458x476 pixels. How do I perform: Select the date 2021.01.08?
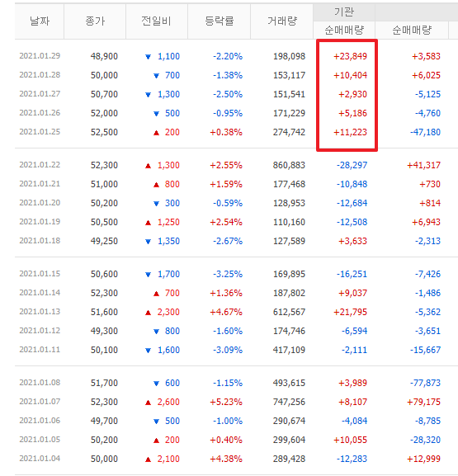point(40,383)
